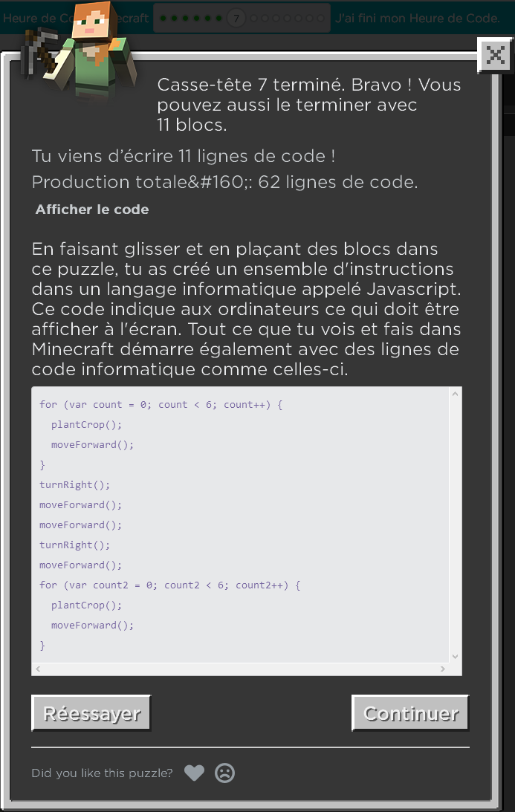Open current puzzle 7 in progress bar

coord(236,19)
